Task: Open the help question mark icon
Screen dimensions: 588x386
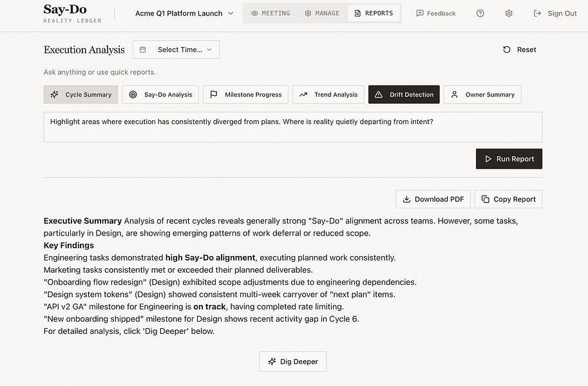Action: coord(480,13)
